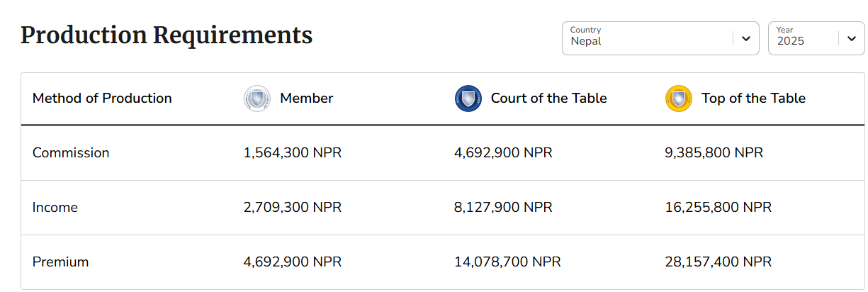Click the blue Court of the Table badge
868x292 pixels.
point(468,99)
